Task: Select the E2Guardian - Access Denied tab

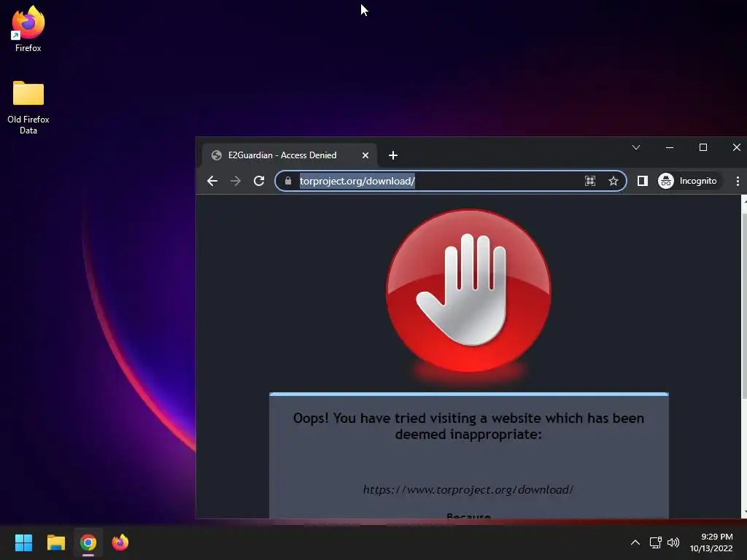Action: pyautogui.click(x=289, y=155)
